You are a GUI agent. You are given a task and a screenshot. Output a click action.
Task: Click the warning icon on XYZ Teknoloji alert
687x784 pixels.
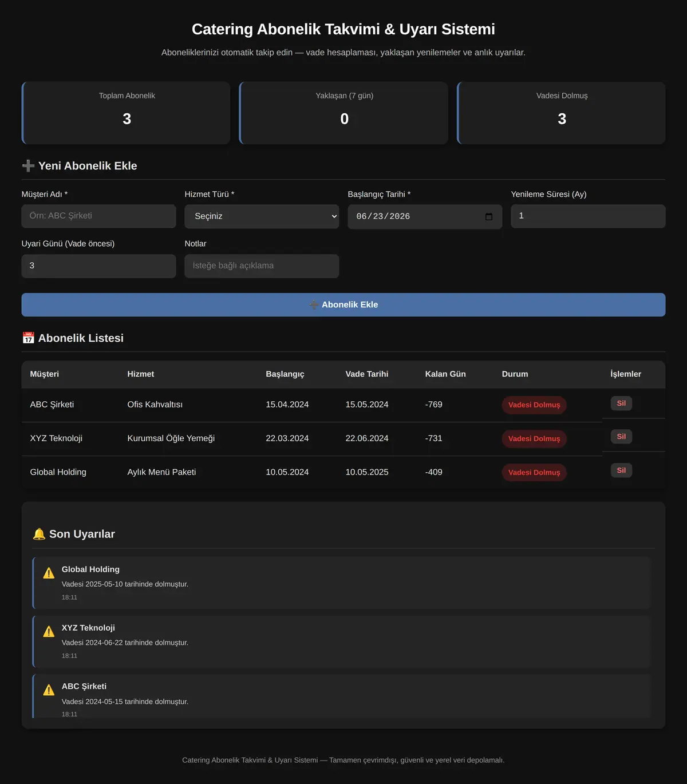point(49,631)
